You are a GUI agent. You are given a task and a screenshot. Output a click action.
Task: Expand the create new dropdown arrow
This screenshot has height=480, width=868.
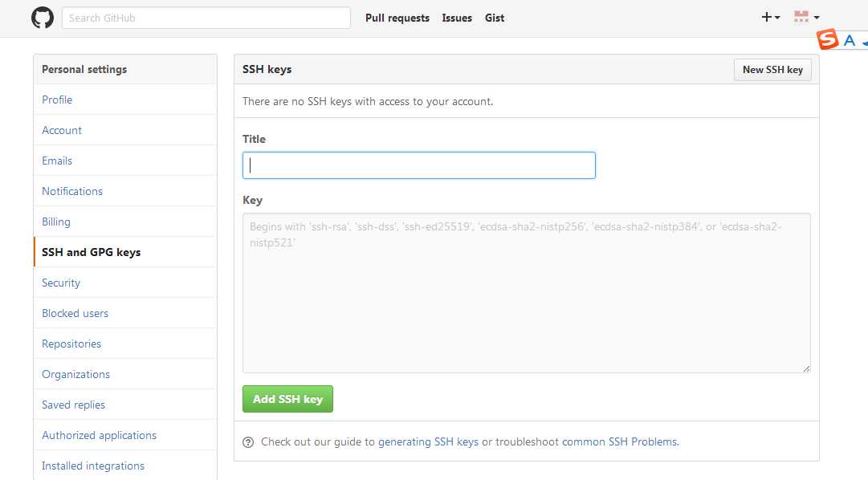coord(778,18)
